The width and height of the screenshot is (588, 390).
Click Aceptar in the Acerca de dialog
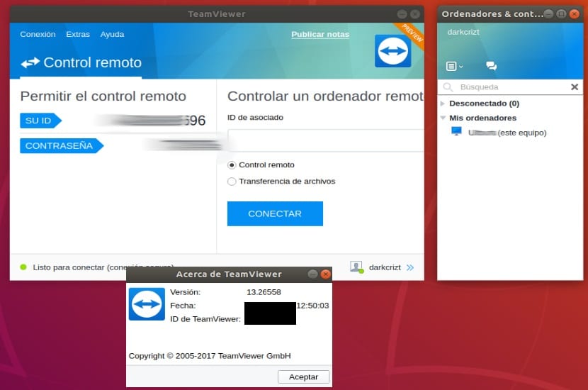tap(303, 377)
